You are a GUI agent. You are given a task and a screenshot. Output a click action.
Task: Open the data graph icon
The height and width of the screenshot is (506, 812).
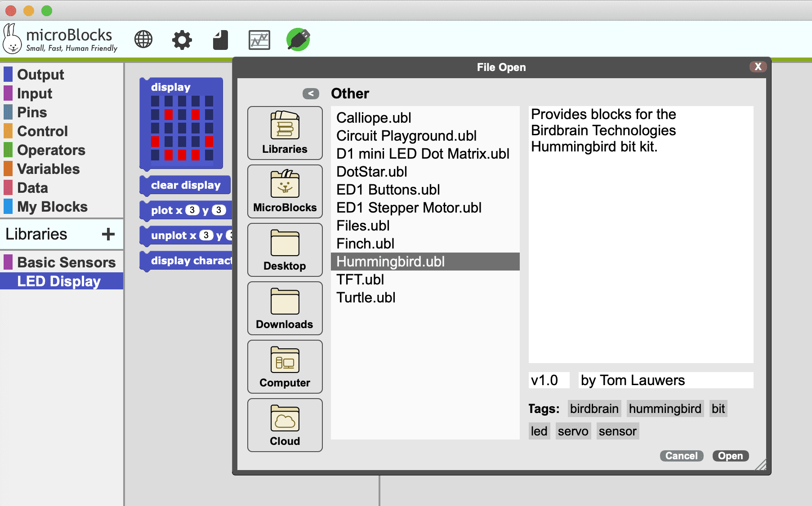click(259, 40)
